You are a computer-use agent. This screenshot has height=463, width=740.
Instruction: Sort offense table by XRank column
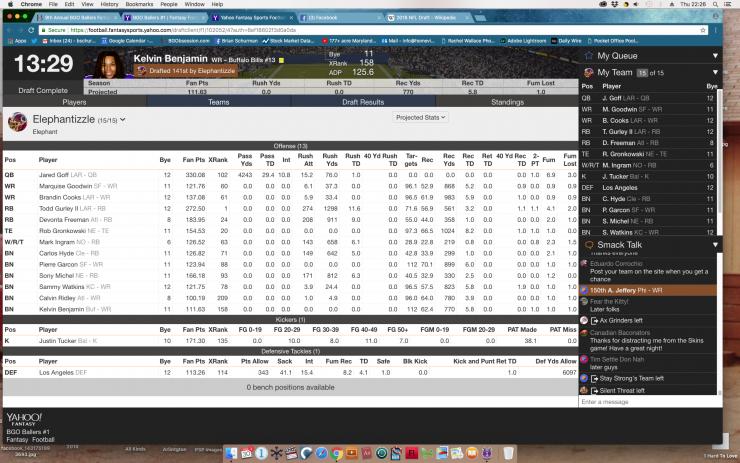218,160
